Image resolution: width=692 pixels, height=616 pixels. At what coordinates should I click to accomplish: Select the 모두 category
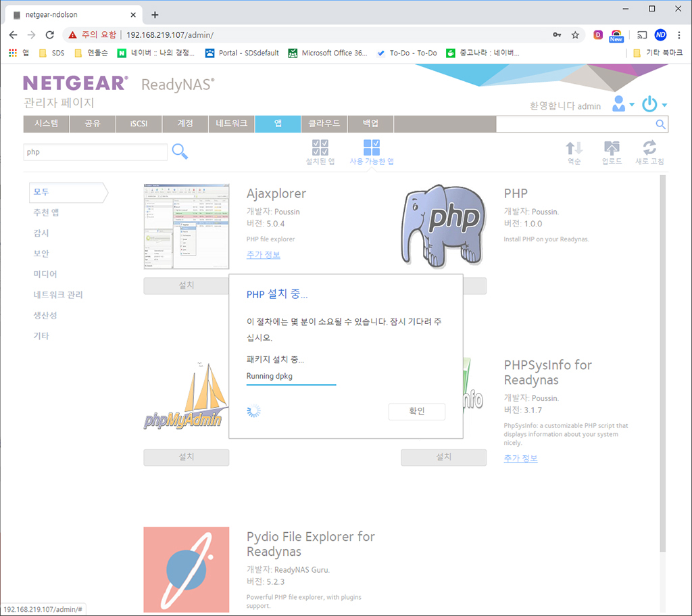click(68, 192)
